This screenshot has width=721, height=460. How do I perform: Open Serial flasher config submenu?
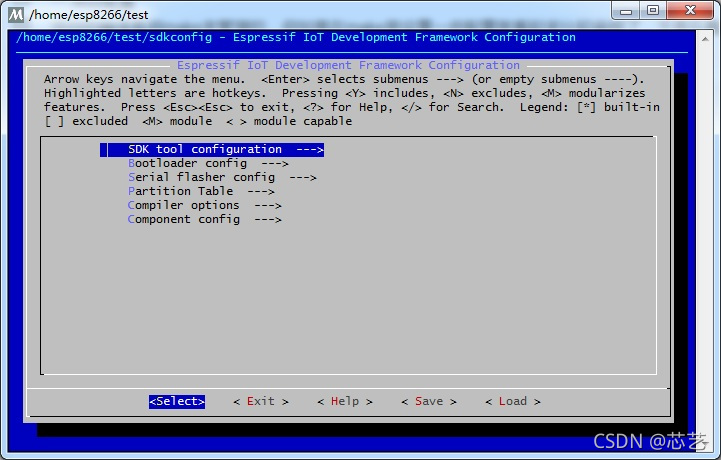click(x=222, y=177)
